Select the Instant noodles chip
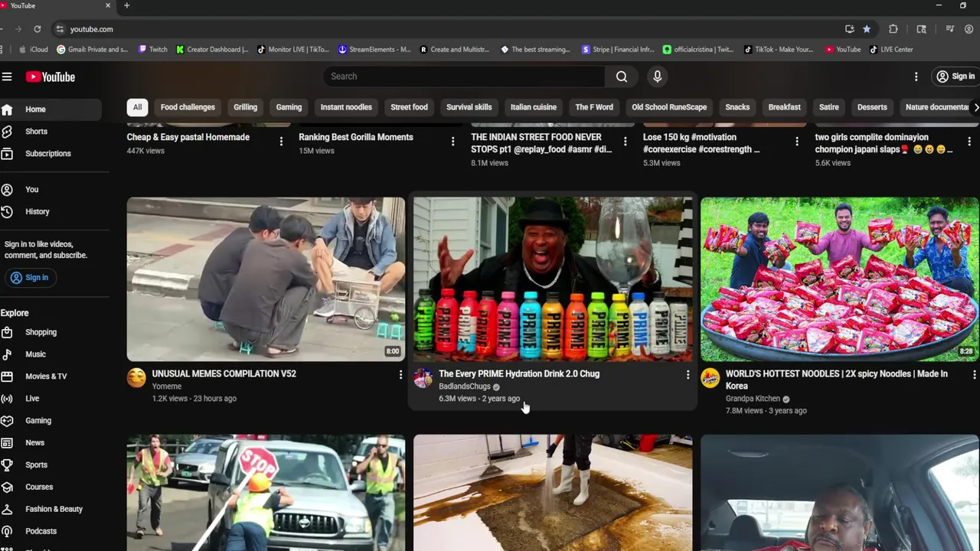Screen dimensions: 980x551 coord(346,107)
